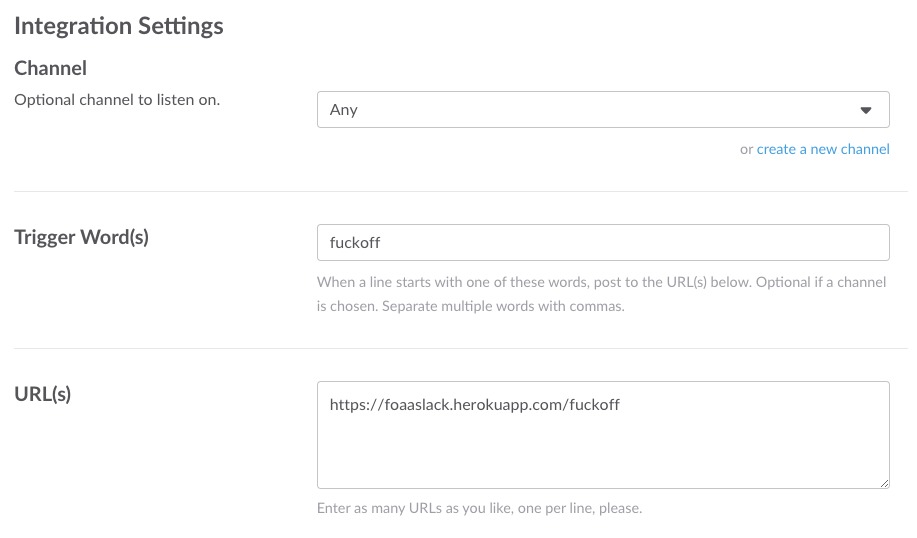This screenshot has height=538, width=917.
Task: Click the "URL(s)" field label
Action: click(43, 393)
